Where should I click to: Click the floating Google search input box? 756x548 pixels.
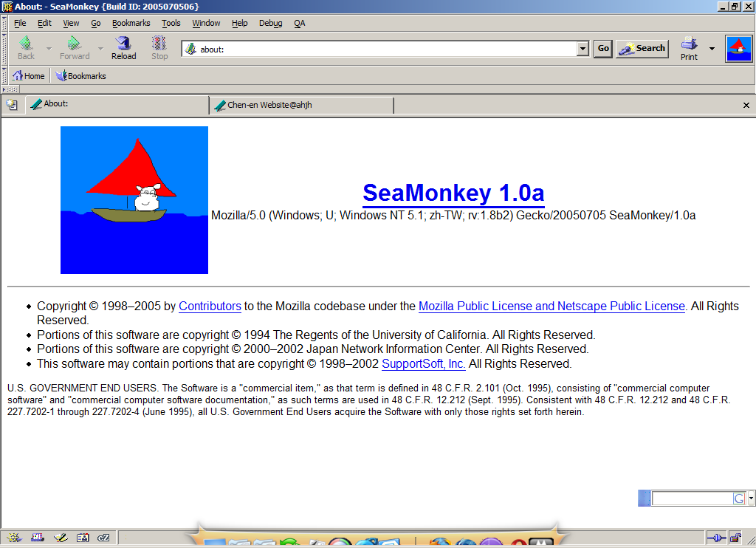(692, 499)
